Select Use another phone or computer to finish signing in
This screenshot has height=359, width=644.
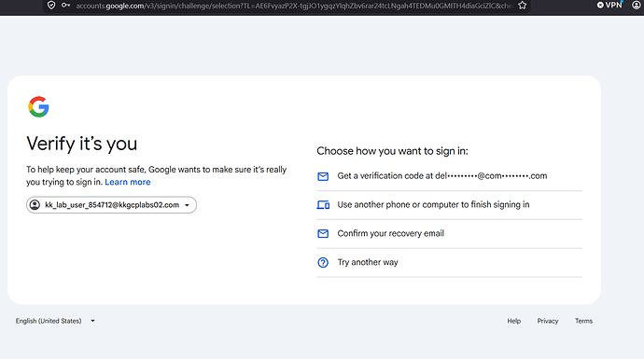tap(449, 205)
